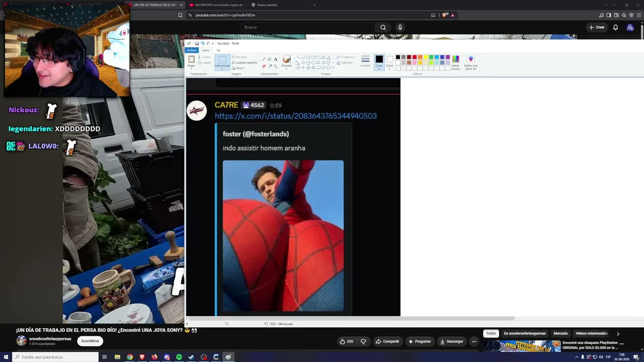
Task: Select the Magnifier tool in Paint
Action: 275,66
